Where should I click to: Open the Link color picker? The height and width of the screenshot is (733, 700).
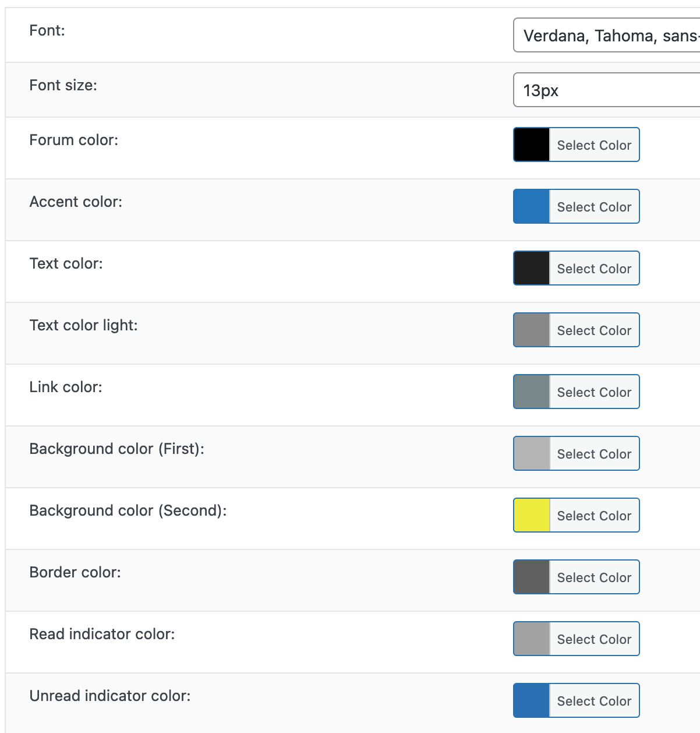coord(593,392)
